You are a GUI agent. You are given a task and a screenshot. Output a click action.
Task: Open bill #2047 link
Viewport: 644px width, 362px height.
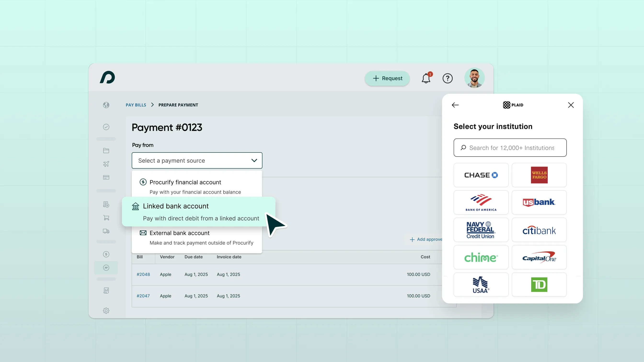click(143, 296)
